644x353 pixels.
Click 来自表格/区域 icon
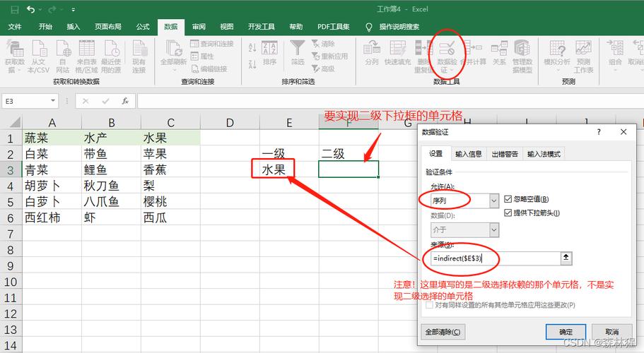pyautogui.click(x=87, y=56)
